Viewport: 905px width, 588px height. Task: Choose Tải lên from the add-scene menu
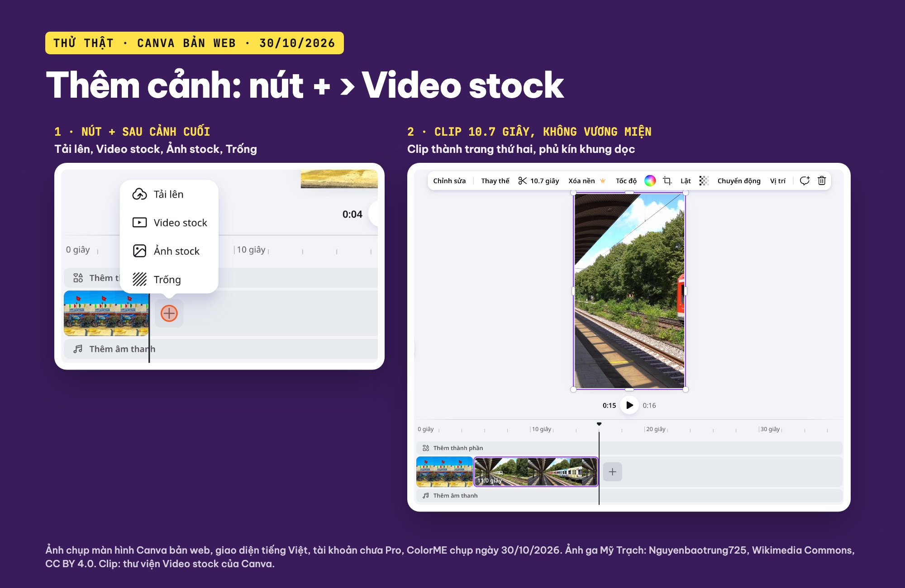(x=169, y=194)
